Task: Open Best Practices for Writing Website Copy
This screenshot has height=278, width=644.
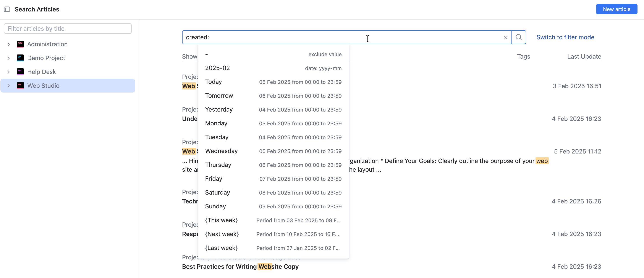Action: [x=240, y=267]
